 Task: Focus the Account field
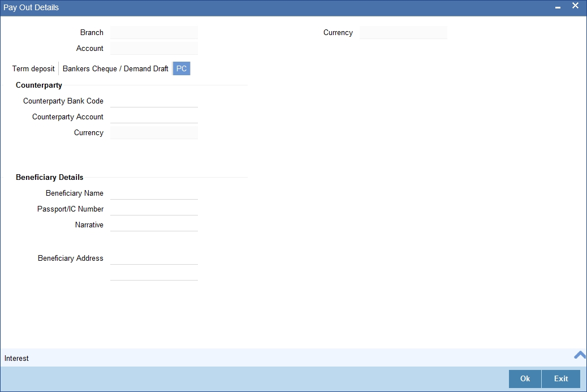[x=154, y=48]
